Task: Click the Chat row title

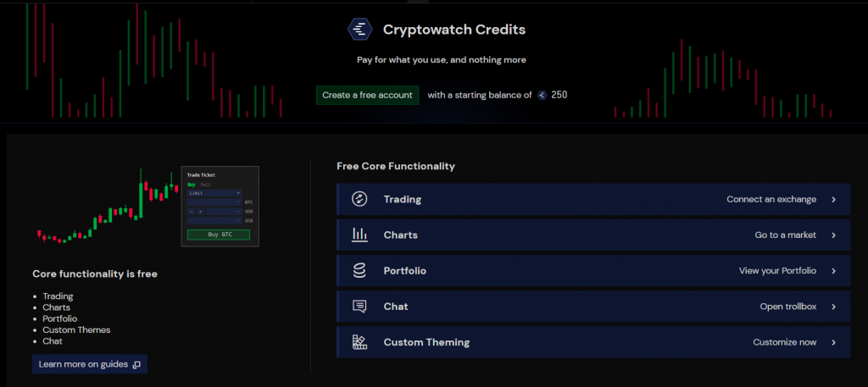Action: 396,307
